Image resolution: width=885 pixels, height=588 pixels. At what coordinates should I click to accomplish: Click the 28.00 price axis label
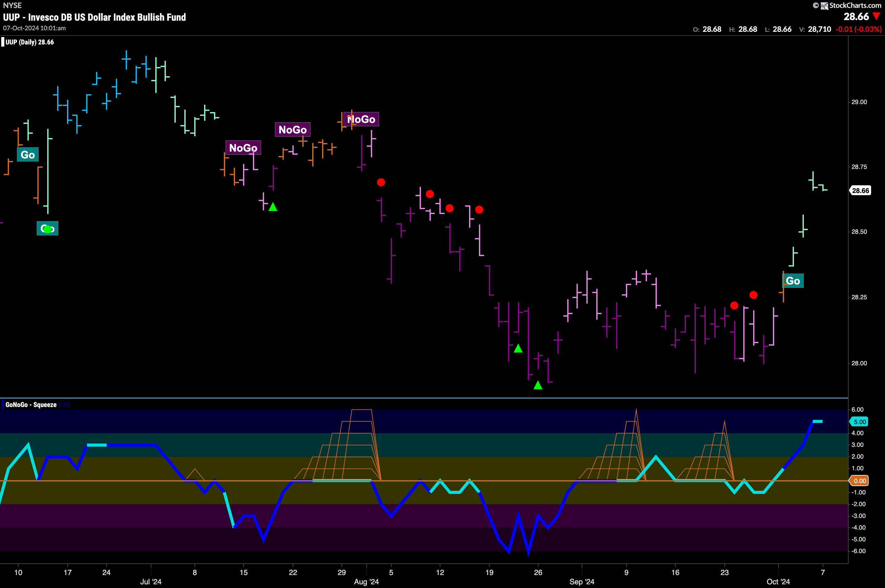[x=859, y=363]
